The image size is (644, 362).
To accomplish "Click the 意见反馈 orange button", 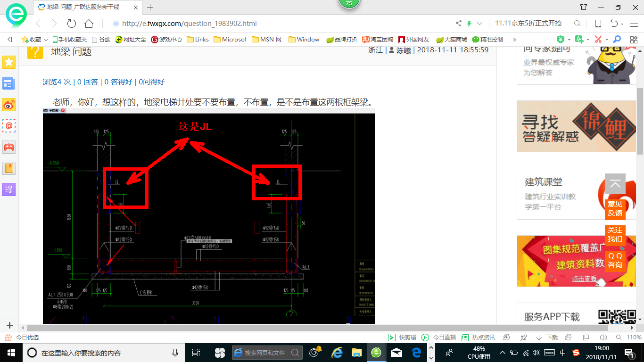I will pos(615,208).
